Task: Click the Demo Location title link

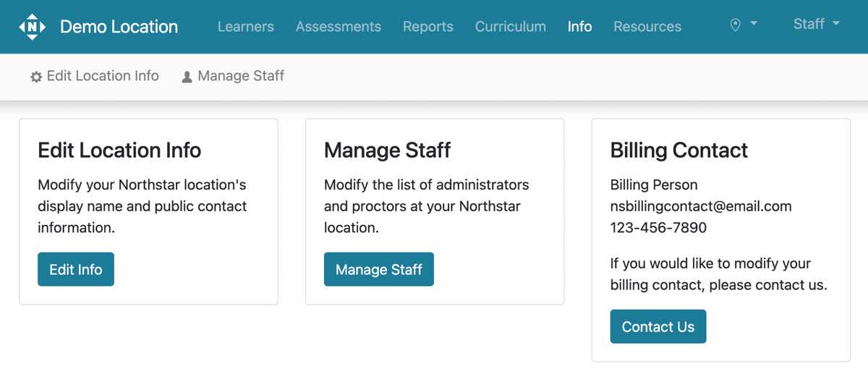Action: tap(119, 27)
